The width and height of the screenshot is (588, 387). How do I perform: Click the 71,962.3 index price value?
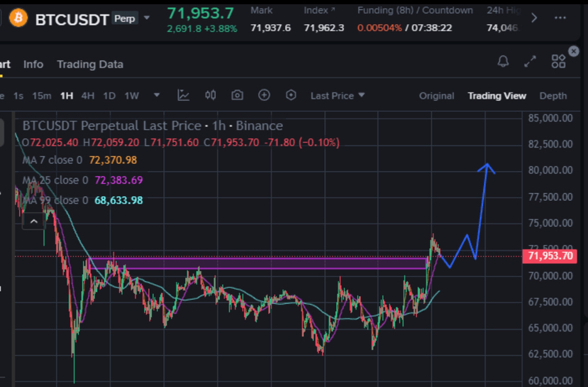(x=323, y=28)
